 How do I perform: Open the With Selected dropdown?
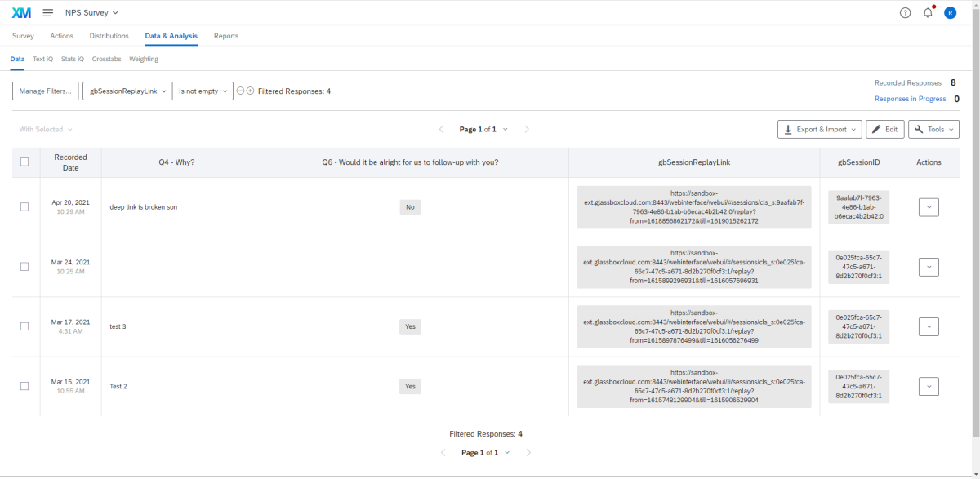[46, 129]
